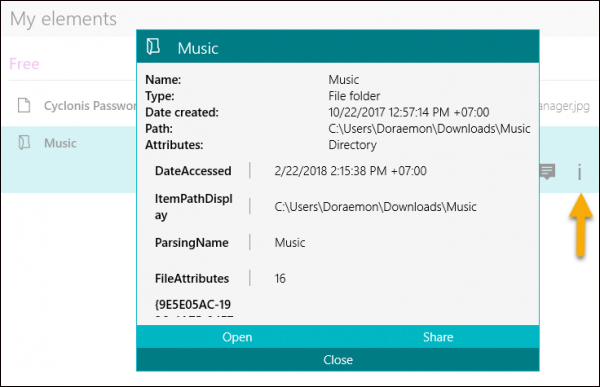
Task: Click the ParsingName property label
Action: coord(192,243)
